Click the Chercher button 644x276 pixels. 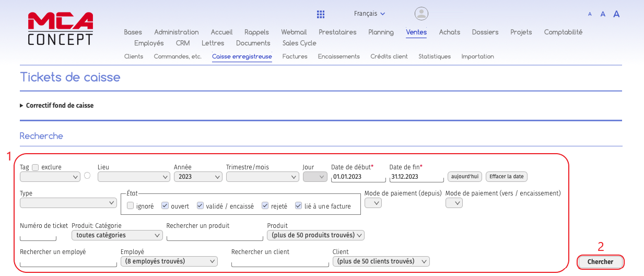[600, 261]
